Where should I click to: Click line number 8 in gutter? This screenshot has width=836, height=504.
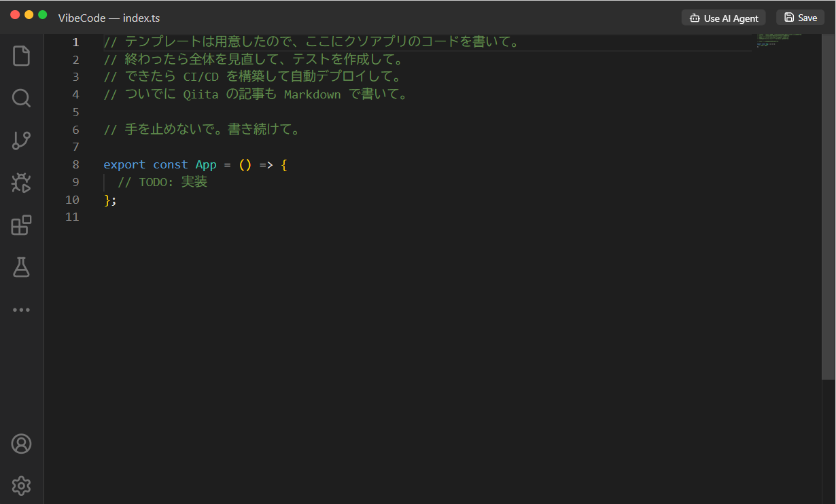click(75, 164)
